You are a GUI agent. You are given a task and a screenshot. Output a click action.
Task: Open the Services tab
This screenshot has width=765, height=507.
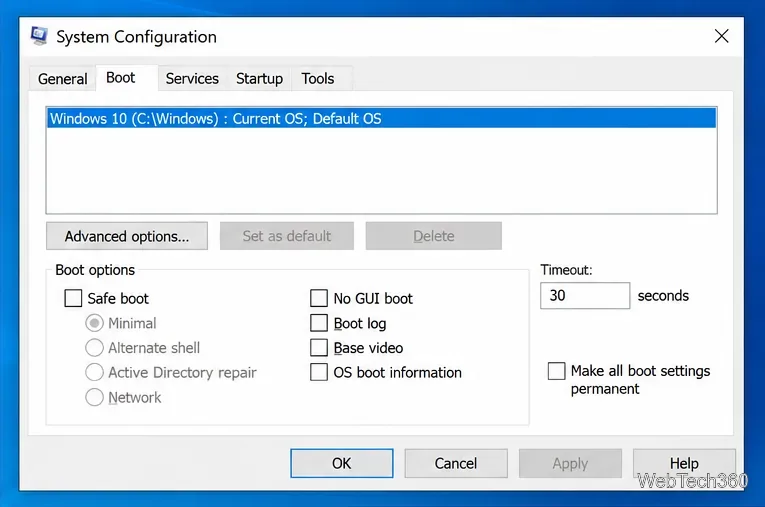(192, 79)
